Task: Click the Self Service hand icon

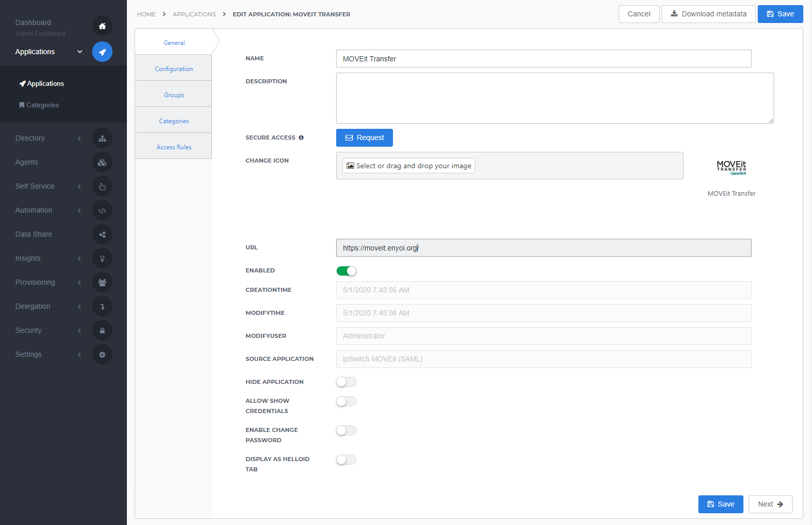Action: pyautogui.click(x=102, y=187)
